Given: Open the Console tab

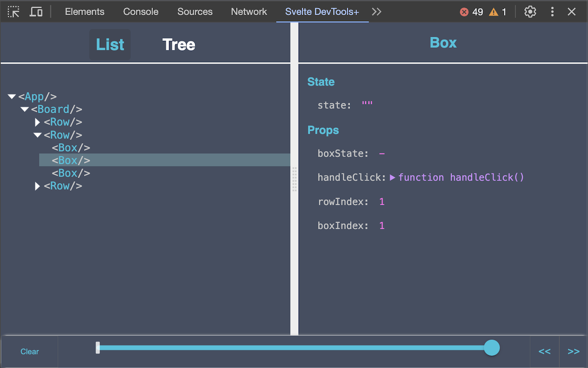Looking at the screenshot, I should 141,11.
